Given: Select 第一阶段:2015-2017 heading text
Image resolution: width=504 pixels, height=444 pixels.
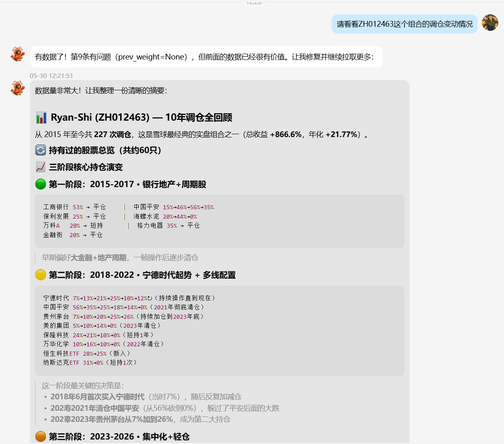Looking at the screenshot, I should [x=127, y=184].
